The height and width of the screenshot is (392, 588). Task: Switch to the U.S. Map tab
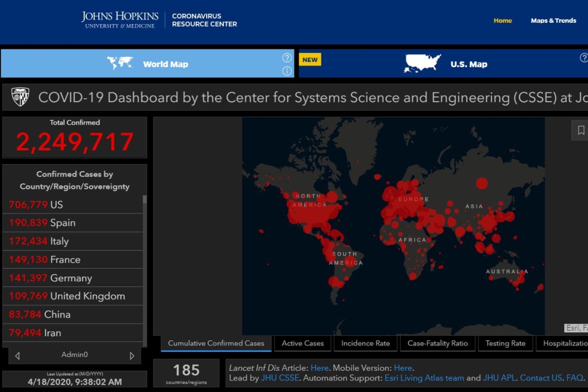[443, 63]
